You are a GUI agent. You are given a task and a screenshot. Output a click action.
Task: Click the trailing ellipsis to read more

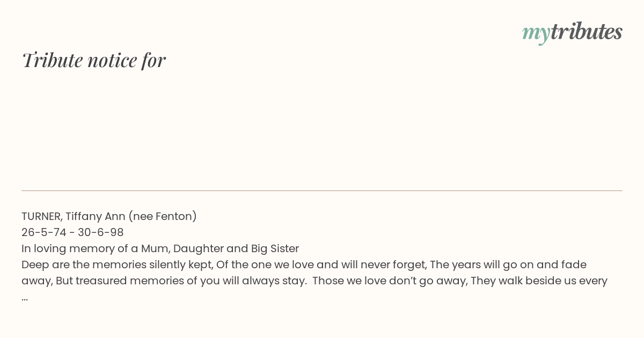click(x=25, y=299)
